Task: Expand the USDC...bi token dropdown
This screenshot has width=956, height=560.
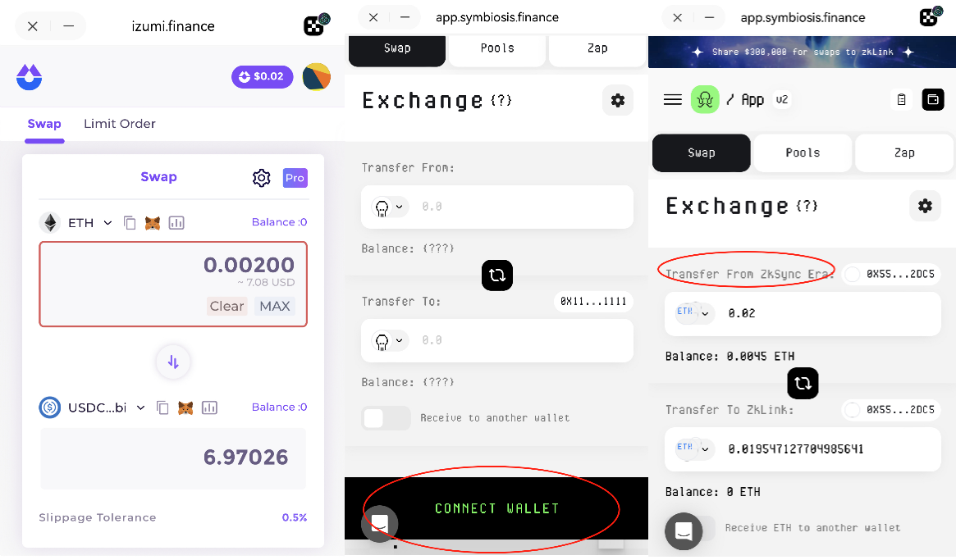Action: [x=141, y=407]
